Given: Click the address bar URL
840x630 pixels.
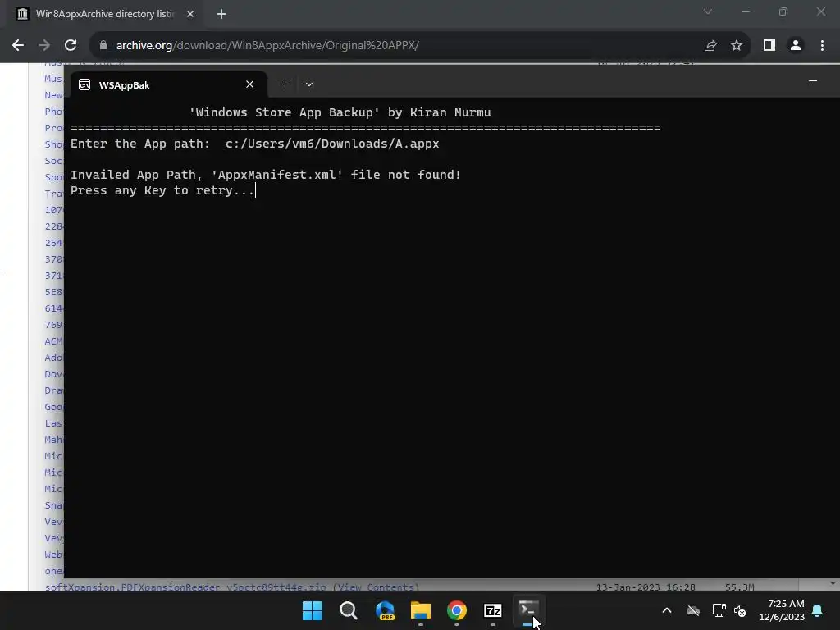Looking at the screenshot, I should 267,46.
